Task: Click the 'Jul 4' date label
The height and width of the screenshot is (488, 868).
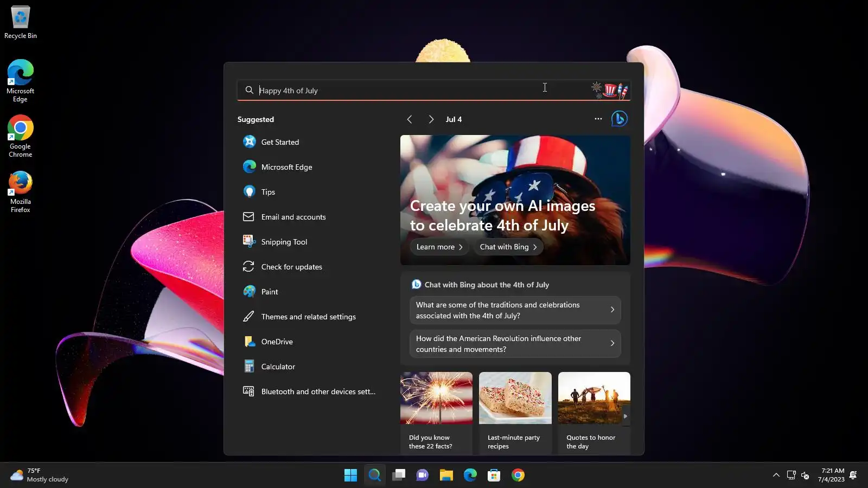Action: point(454,119)
